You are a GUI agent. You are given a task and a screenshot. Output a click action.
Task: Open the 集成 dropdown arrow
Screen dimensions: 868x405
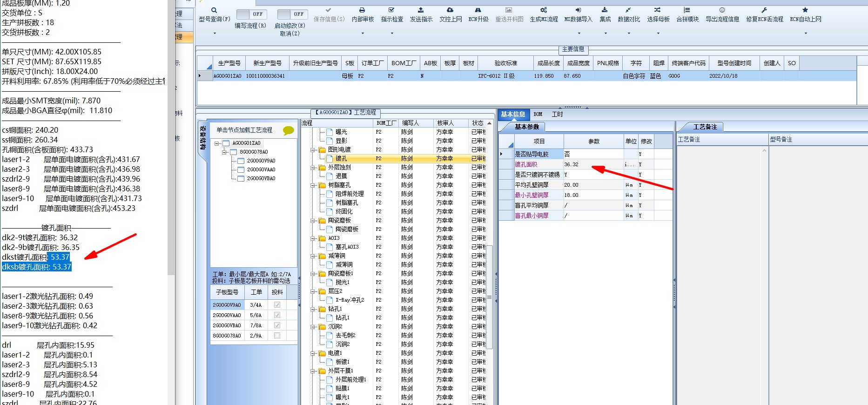[606, 33]
